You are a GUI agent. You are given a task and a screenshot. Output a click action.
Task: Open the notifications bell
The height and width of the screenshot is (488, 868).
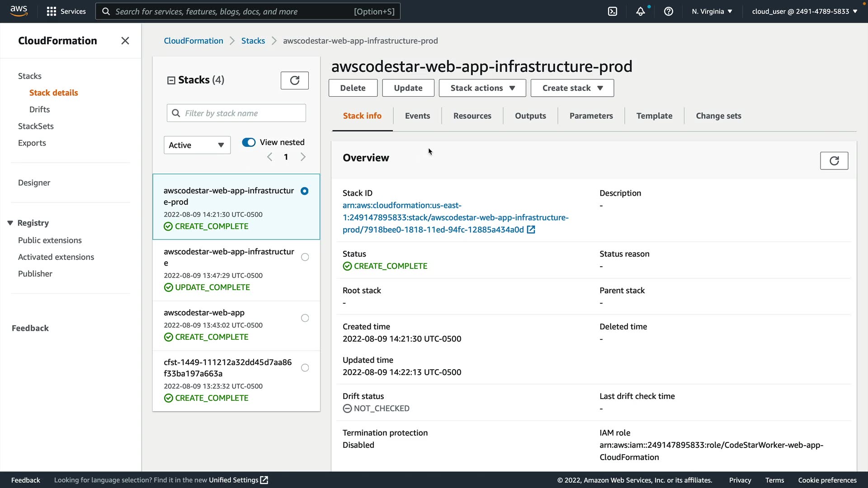(x=640, y=11)
